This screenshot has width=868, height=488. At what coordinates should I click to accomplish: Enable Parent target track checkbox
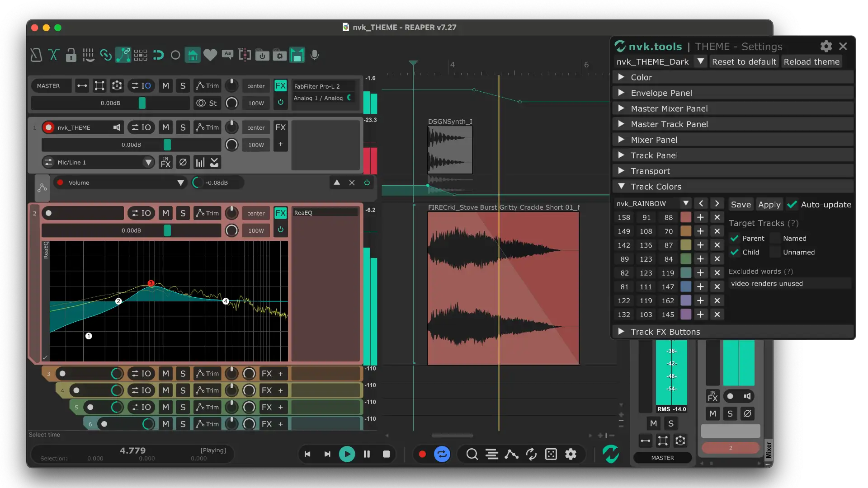tap(734, 238)
